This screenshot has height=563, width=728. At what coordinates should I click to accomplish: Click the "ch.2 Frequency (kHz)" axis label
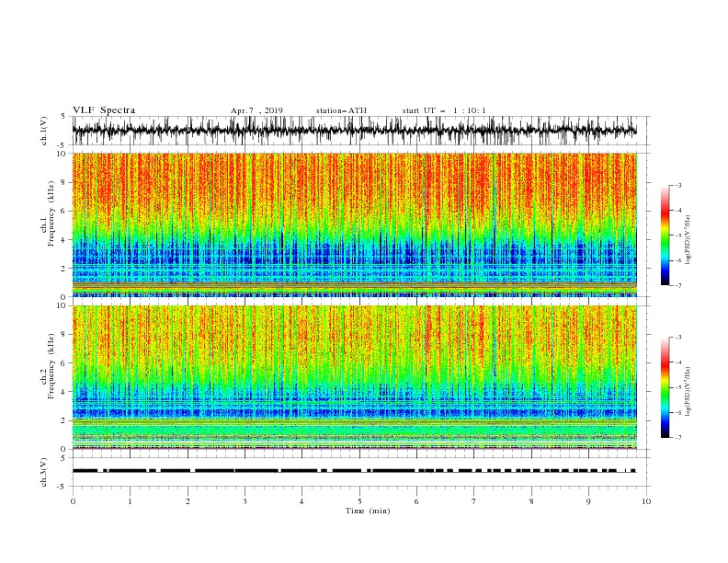48,366
